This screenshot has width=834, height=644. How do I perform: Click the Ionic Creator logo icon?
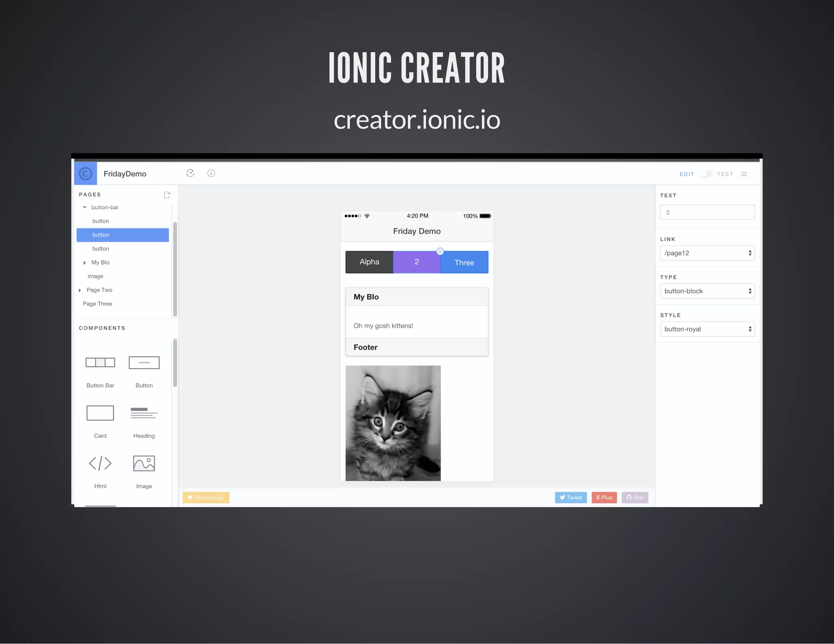86,174
